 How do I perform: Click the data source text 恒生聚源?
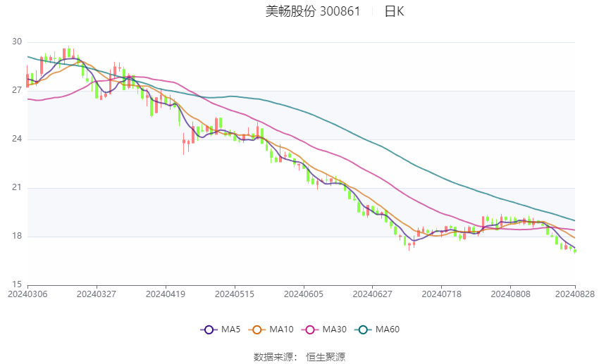pyautogui.click(x=326, y=357)
